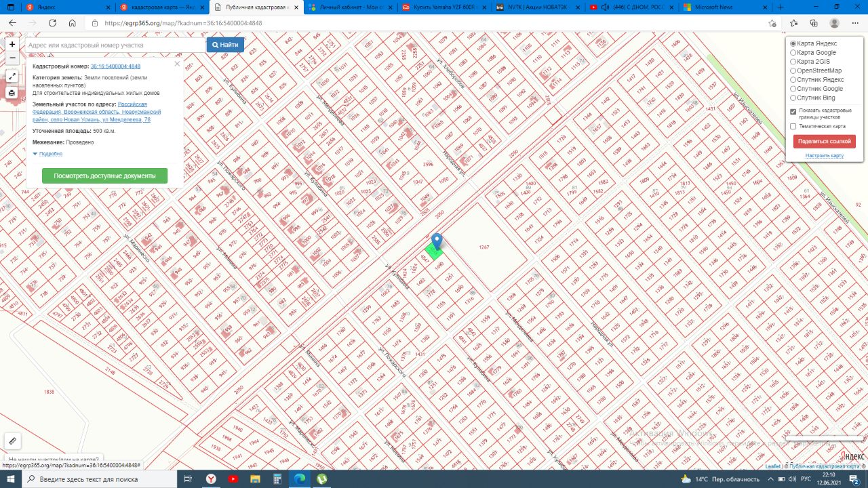Open File Explorer from taskbar
The height and width of the screenshot is (488, 868).
click(x=255, y=479)
